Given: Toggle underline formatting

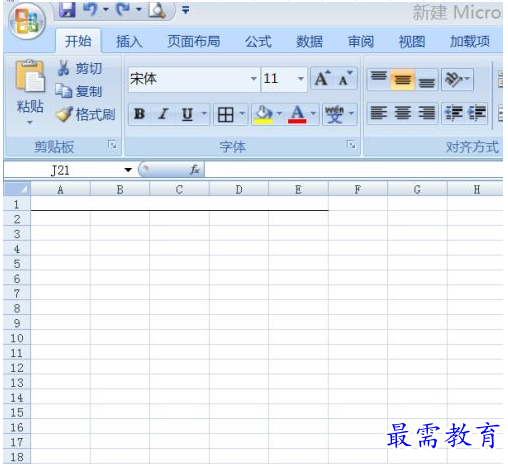Looking at the screenshot, I should coord(187,114).
